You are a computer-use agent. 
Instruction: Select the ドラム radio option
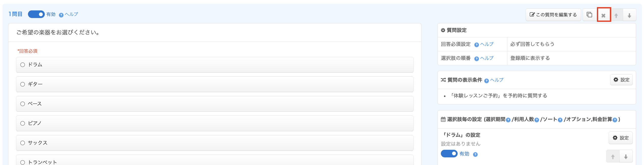[23, 65]
